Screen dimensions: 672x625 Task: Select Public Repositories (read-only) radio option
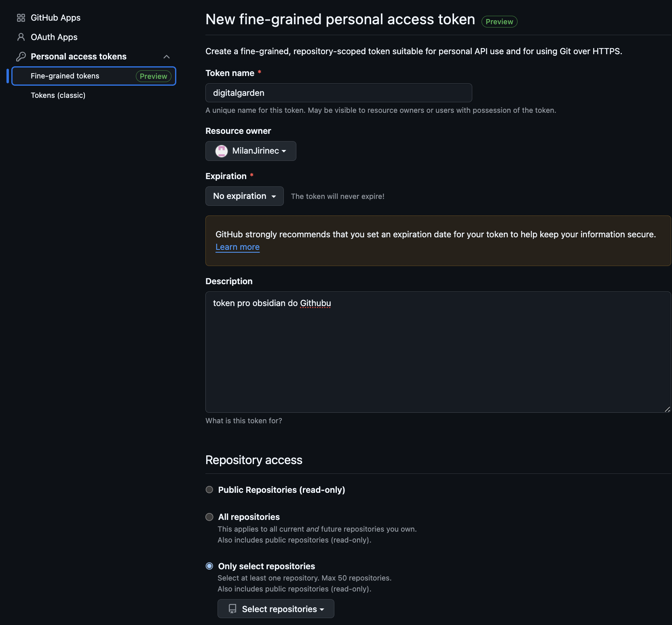pos(209,490)
